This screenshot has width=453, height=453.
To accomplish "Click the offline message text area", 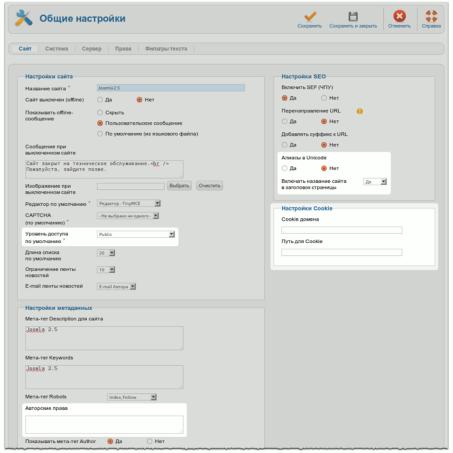I will pyautogui.click(x=104, y=169).
